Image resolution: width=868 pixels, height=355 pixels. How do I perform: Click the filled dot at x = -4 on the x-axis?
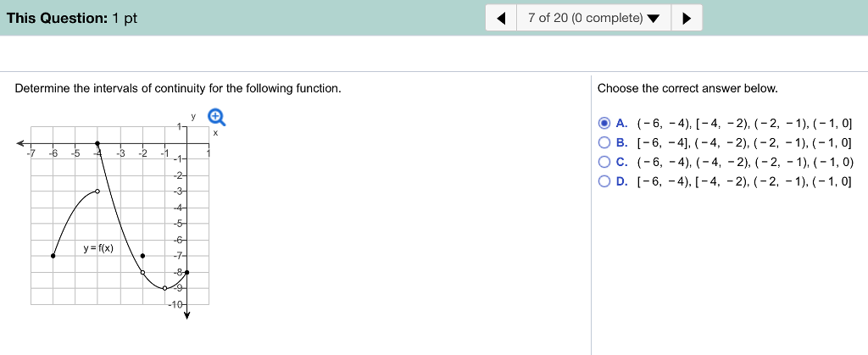pos(97,143)
